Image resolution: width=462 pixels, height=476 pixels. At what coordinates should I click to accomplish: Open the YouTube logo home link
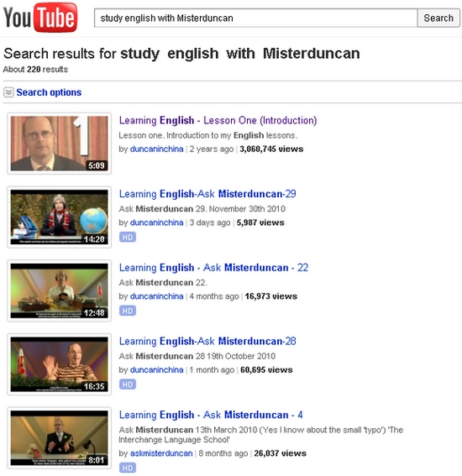[40, 18]
